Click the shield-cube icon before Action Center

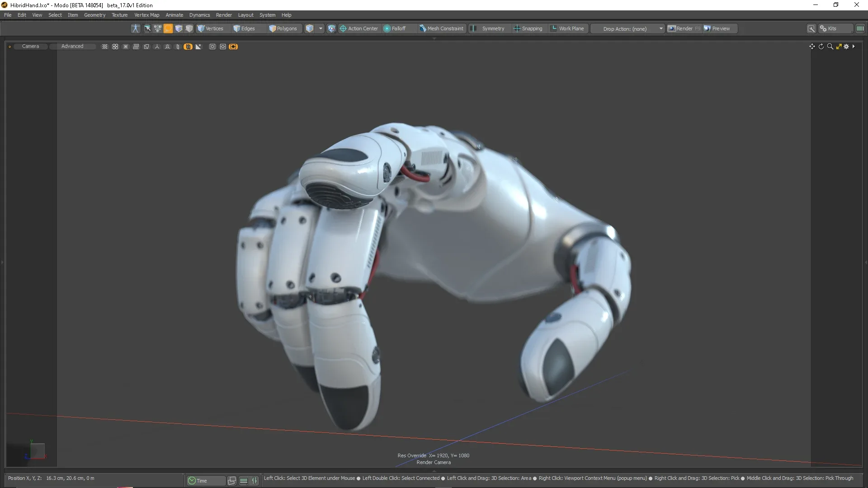[331, 28]
